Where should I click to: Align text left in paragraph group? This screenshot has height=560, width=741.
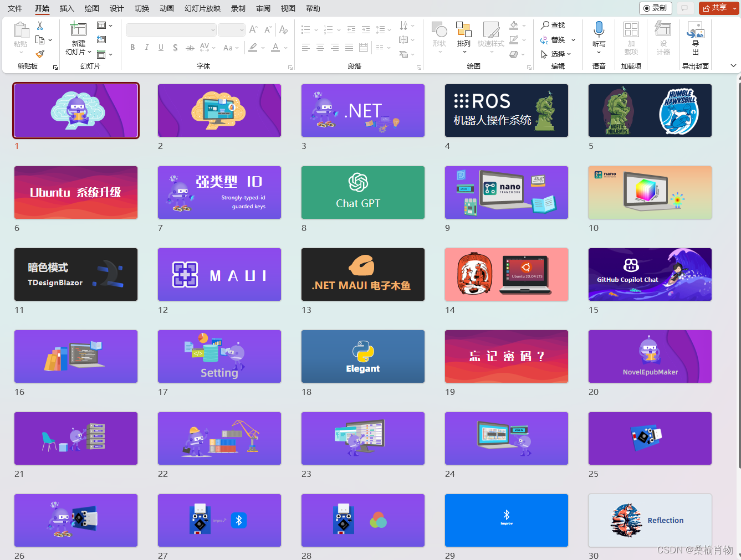click(x=305, y=48)
